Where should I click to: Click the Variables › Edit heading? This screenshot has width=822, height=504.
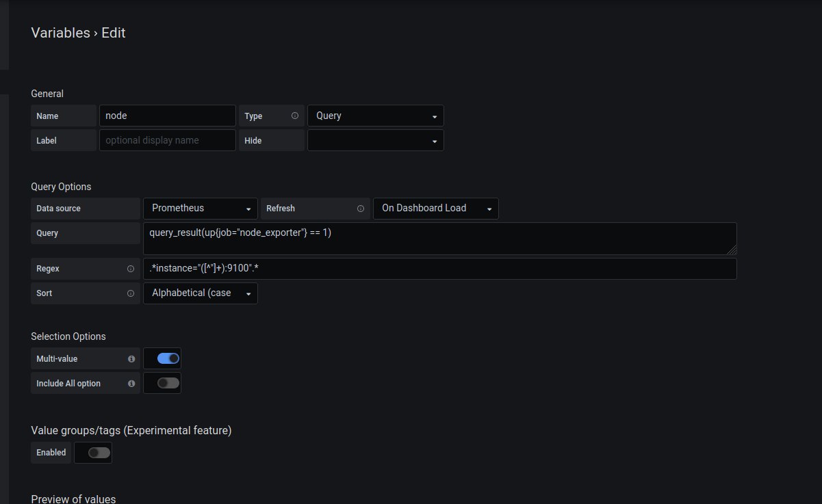pyautogui.click(x=78, y=32)
